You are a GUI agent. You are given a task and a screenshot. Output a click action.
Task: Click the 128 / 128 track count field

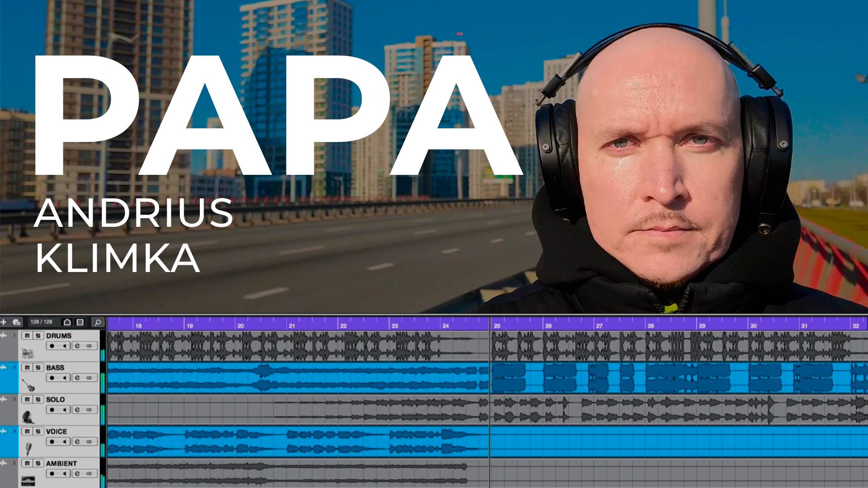pyautogui.click(x=42, y=322)
